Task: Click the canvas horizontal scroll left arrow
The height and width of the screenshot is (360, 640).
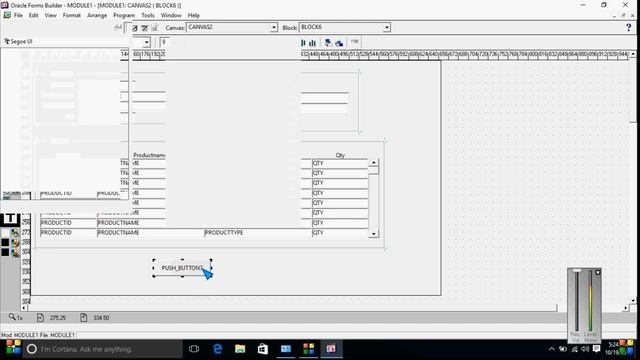Action: [24, 308]
